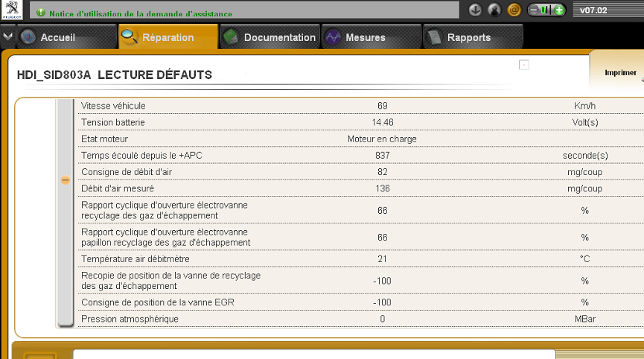This screenshot has height=359, width=644.
Task: Click the atmospheric pressure value 0
Action: pyautogui.click(x=383, y=319)
